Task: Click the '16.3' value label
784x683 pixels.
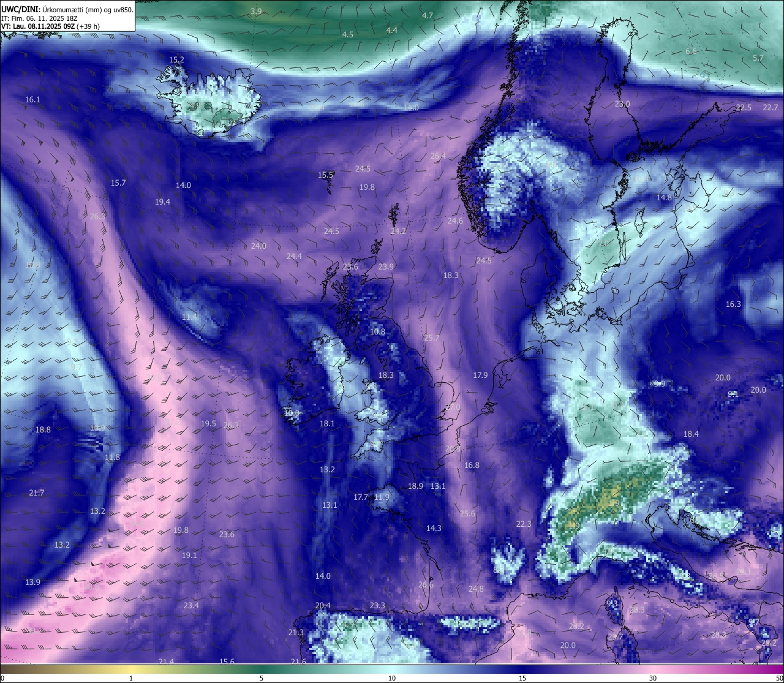Action: 733,304
